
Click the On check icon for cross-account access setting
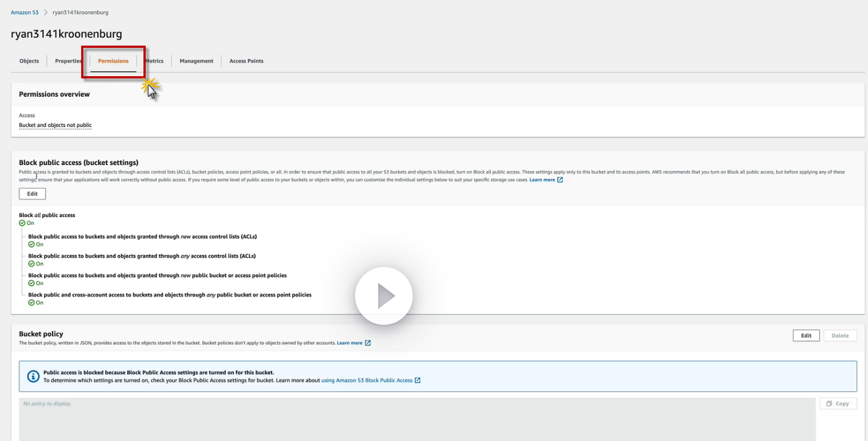[x=32, y=303]
